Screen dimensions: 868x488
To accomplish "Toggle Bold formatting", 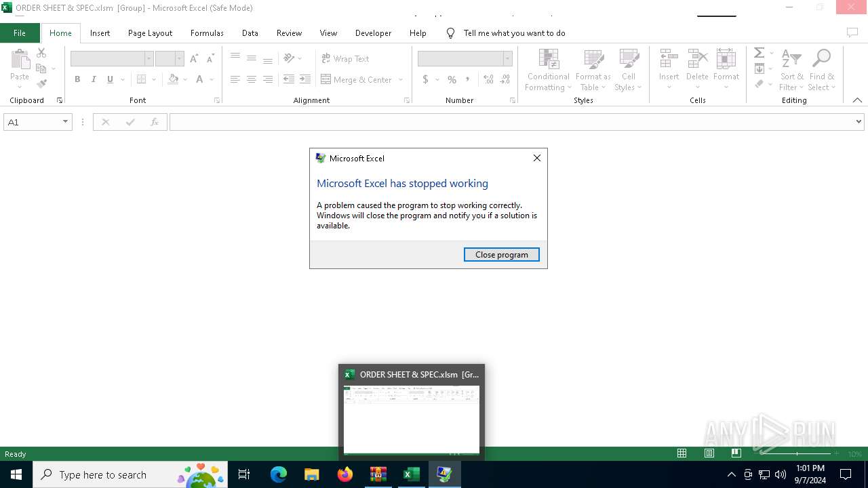I will point(77,79).
